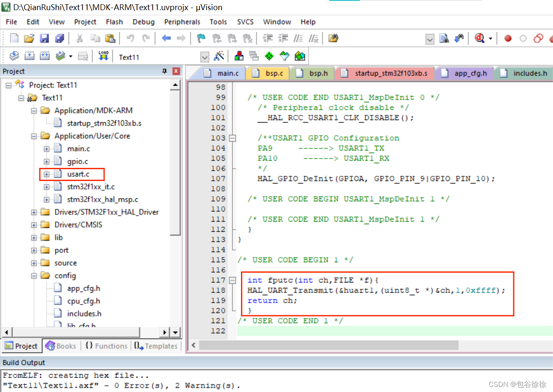
Task: Expand the usart.c tree node
Action: (47, 174)
